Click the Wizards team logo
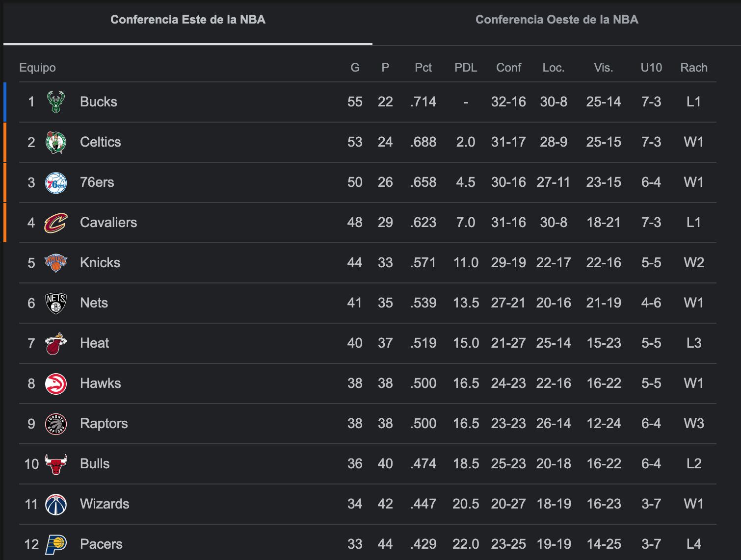This screenshot has height=560, width=741. [55, 504]
